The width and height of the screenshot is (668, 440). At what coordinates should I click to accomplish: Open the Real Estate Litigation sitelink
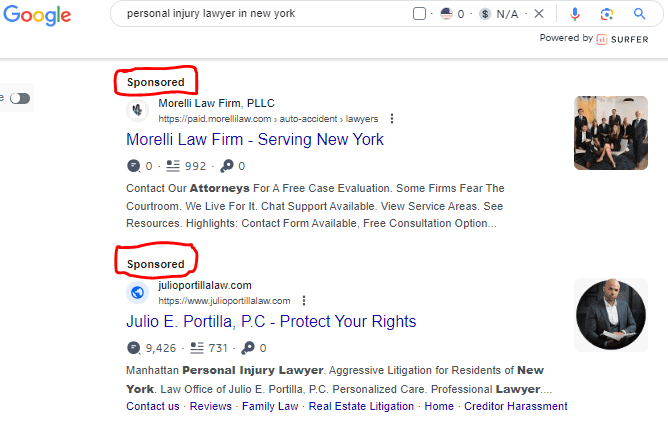coord(361,406)
